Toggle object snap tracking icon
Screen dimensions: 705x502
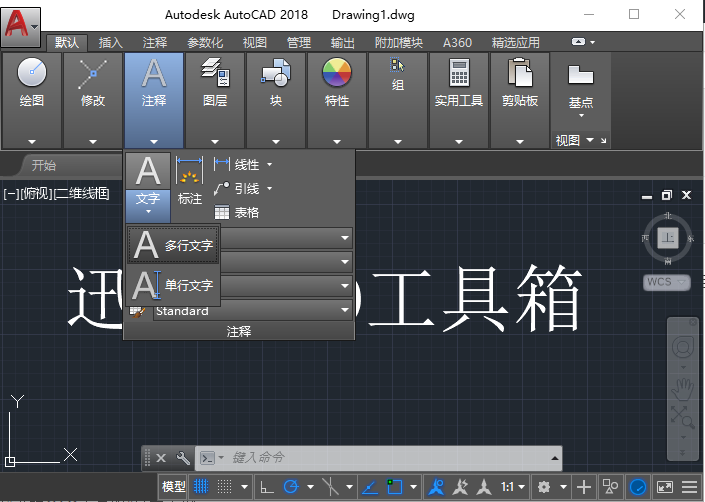370,487
